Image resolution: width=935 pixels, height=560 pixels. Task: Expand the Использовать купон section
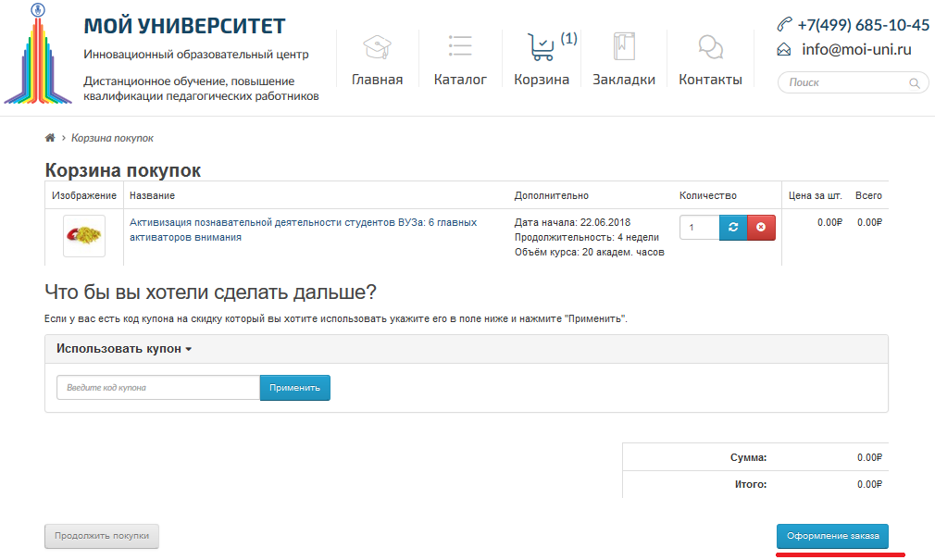[123, 349]
